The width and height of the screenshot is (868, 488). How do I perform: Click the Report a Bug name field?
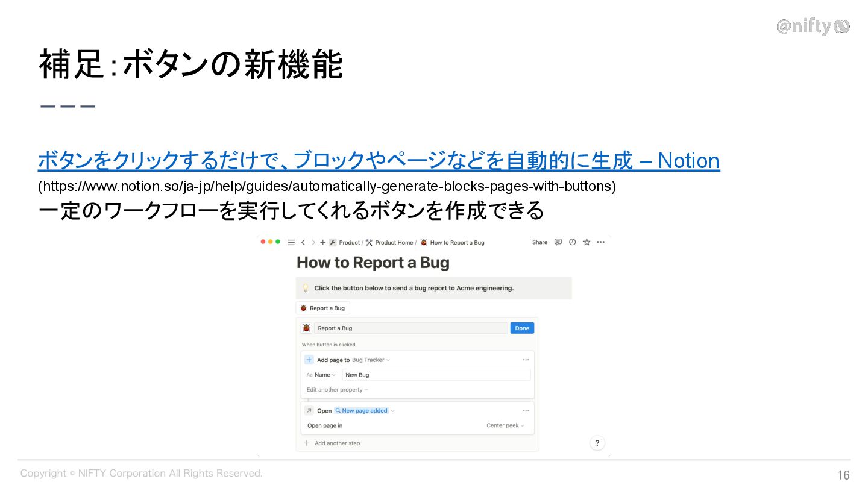(x=410, y=328)
